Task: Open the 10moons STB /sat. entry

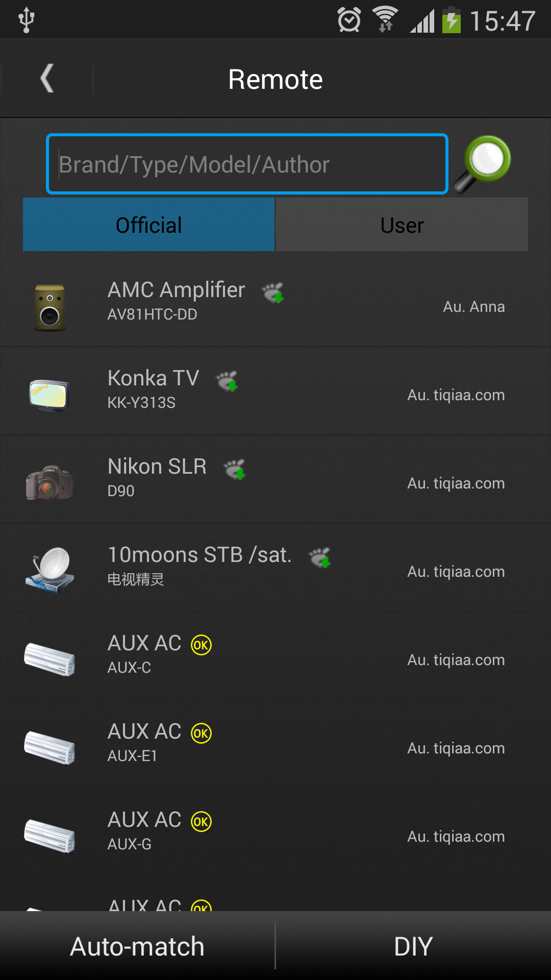Action: click(275, 568)
